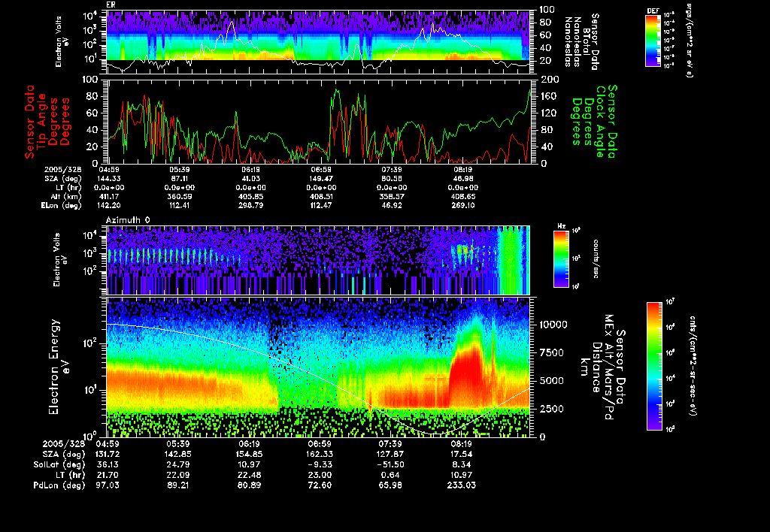Click the 'SolLat (deg)' row label
Viewport: 770px width, 532px height.
pos(59,464)
